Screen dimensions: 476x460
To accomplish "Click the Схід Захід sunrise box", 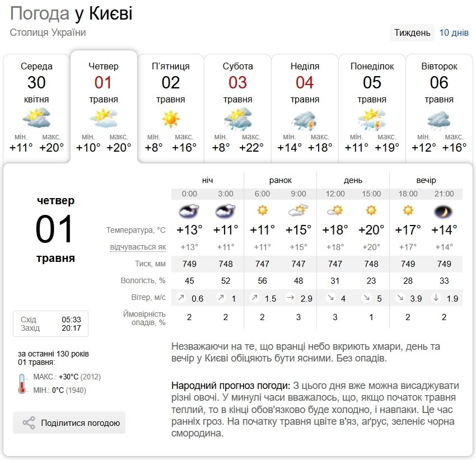I will (51, 324).
